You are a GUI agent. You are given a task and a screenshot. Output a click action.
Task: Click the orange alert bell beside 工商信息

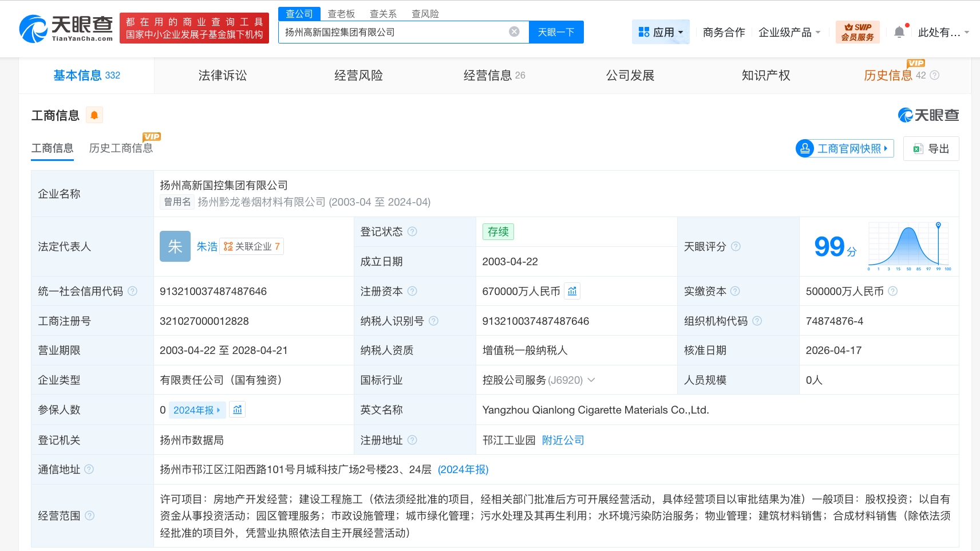click(x=94, y=115)
